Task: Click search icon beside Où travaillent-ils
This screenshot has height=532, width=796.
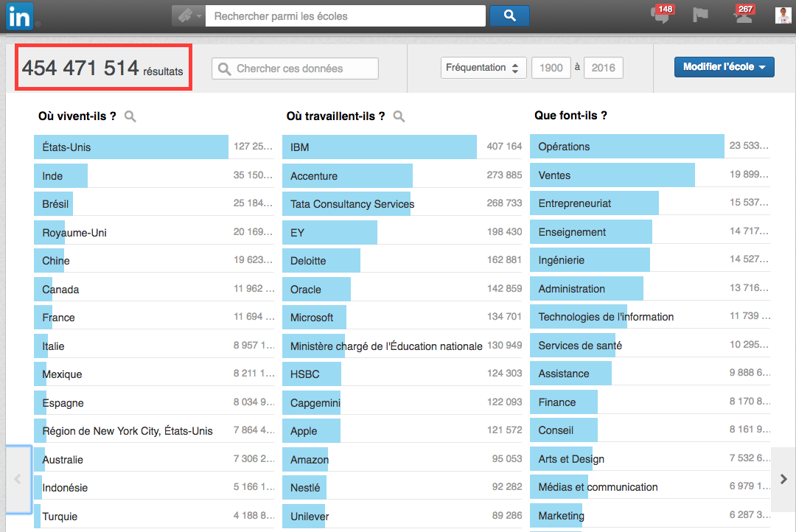Action: click(x=399, y=116)
